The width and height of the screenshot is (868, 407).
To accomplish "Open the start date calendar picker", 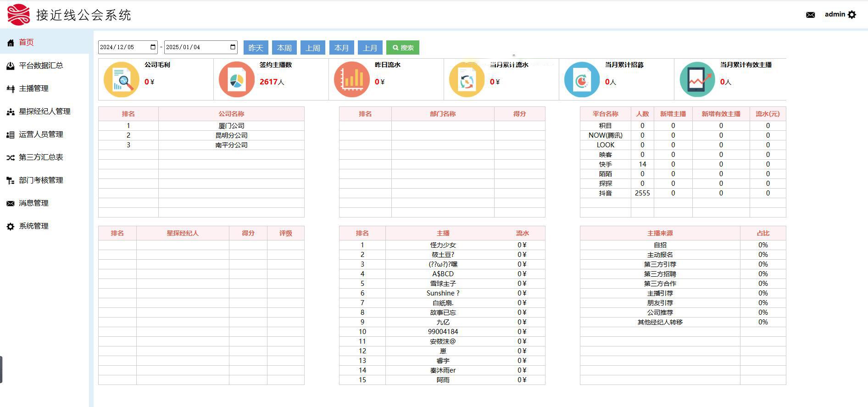I will (153, 47).
